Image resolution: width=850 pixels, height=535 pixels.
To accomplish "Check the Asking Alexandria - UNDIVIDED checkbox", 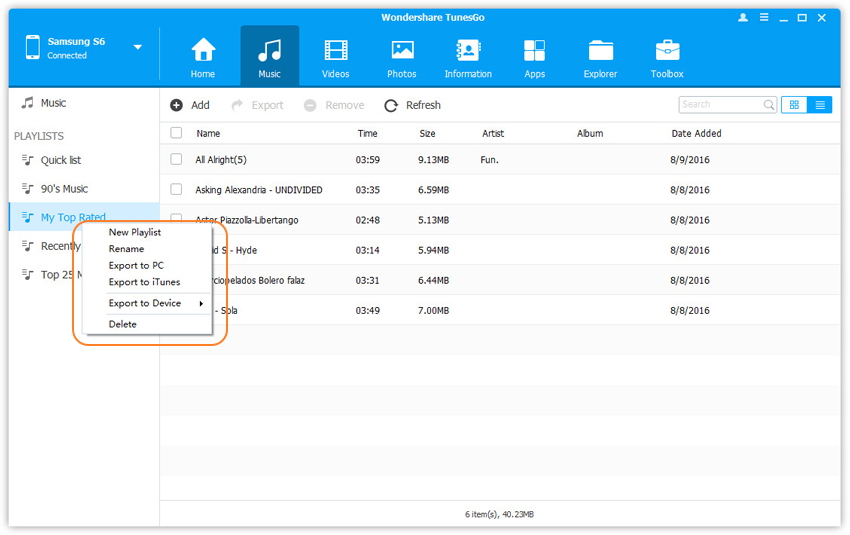I will [x=176, y=189].
